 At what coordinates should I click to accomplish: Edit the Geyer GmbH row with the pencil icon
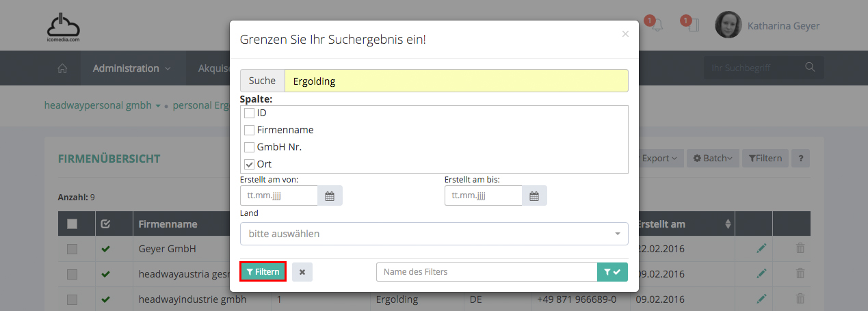pyautogui.click(x=761, y=249)
